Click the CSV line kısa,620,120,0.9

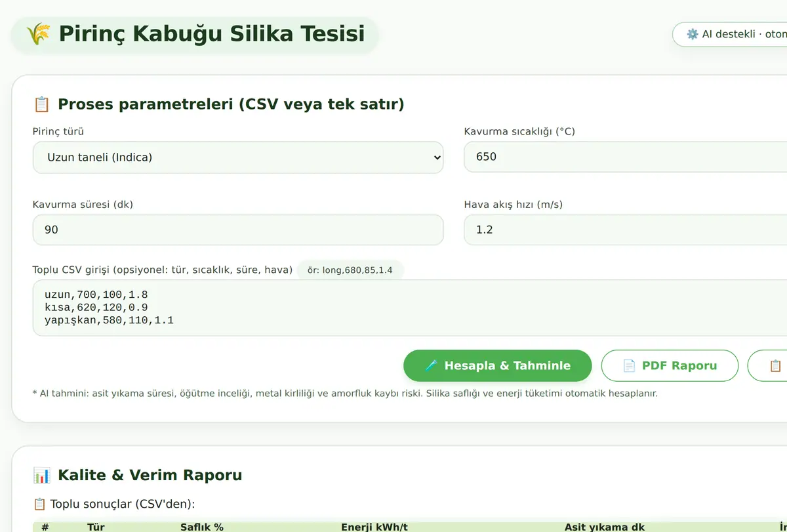96,308
